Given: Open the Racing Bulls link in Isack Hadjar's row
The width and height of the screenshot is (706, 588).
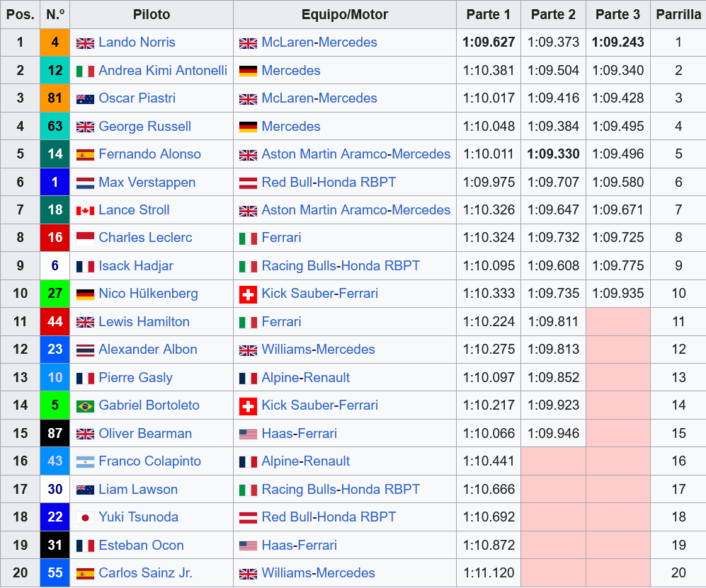Looking at the screenshot, I should pos(299,266).
